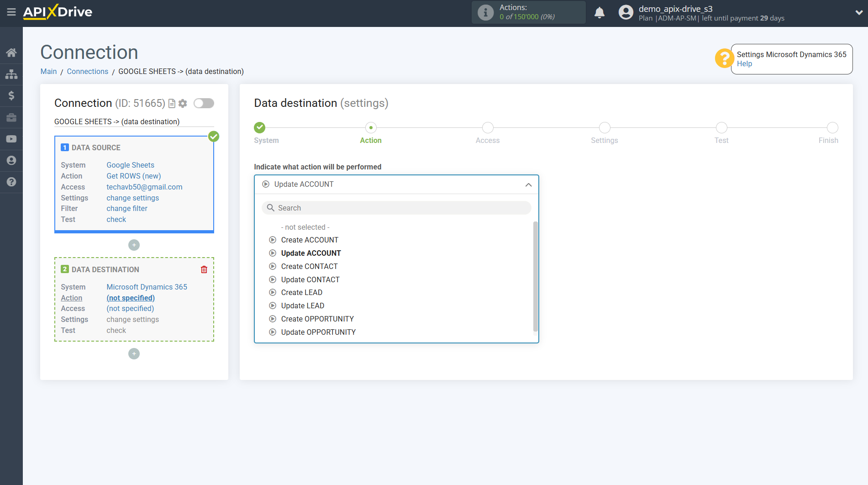Open the profile sidebar icon
This screenshot has height=485, width=868.
click(x=11, y=160)
